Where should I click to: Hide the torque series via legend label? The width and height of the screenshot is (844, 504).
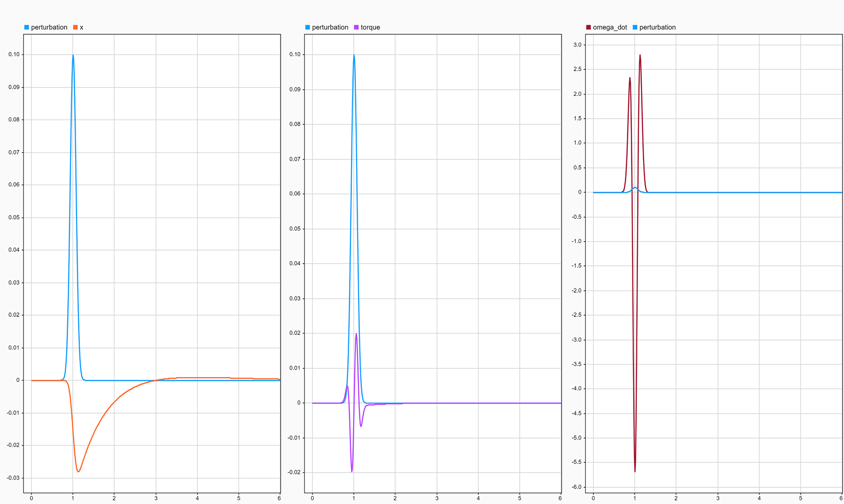370,27
